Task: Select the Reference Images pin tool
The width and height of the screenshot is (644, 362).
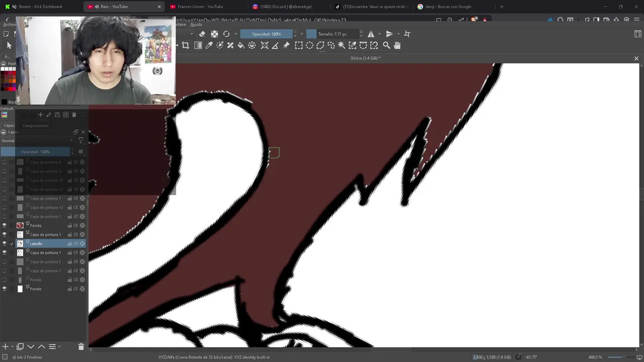Action: pyautogui.click(x=286, y=45)
